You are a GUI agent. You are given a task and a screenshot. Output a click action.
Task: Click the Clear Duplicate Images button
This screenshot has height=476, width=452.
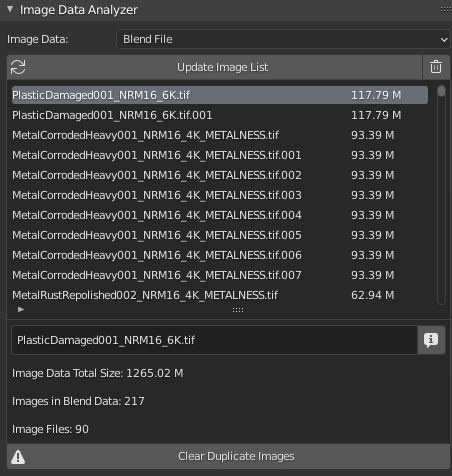pos(228,456)
